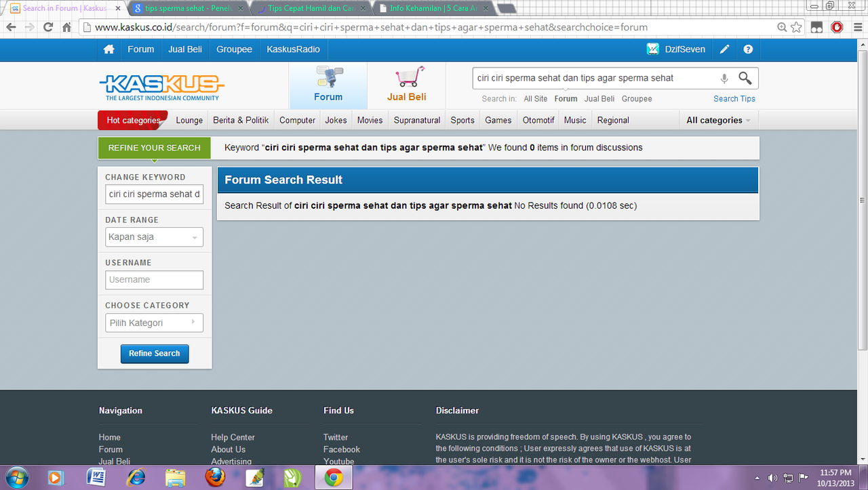The image size is (868, 490).
Task: Open Forum in the blue top bar
Action: (x=141, y=49)
